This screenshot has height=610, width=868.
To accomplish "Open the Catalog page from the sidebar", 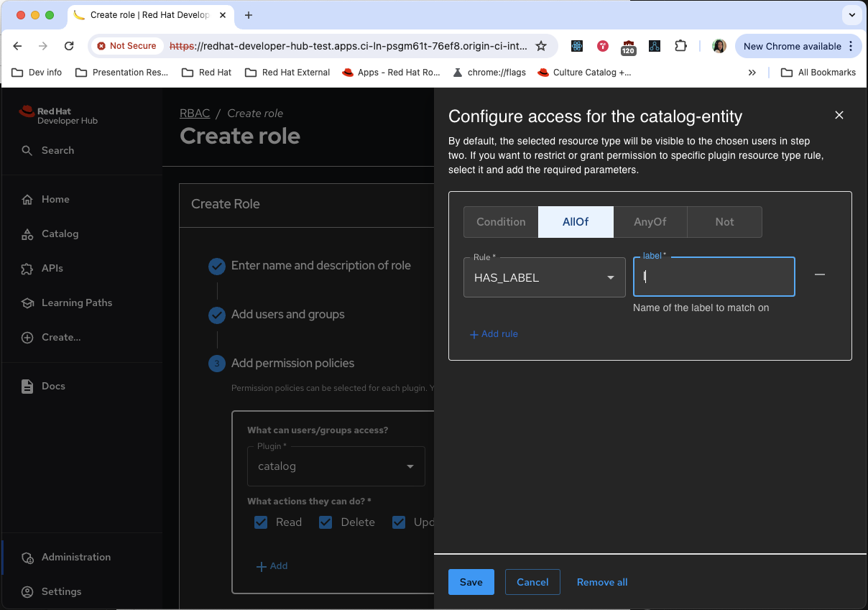I will [60, 234].
